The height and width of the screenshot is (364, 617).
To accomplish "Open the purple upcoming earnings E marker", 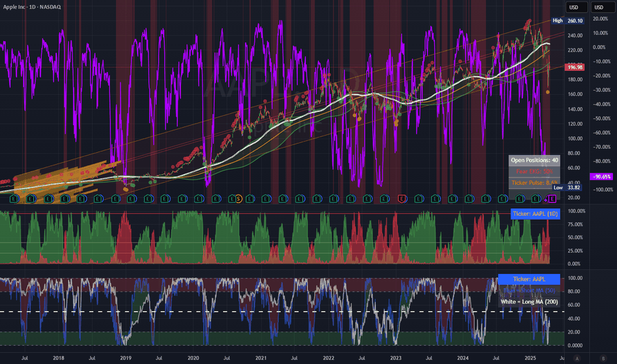I will 552,199.
